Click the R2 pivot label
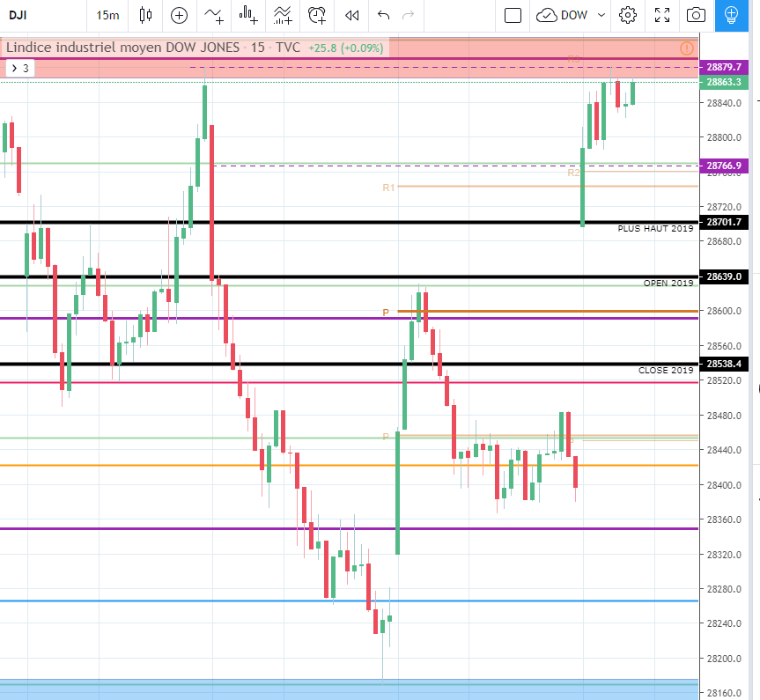 point(573,173)
